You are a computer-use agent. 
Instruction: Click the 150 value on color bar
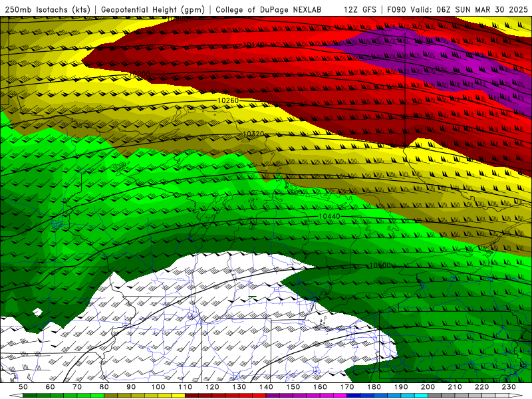pos(293,387)
